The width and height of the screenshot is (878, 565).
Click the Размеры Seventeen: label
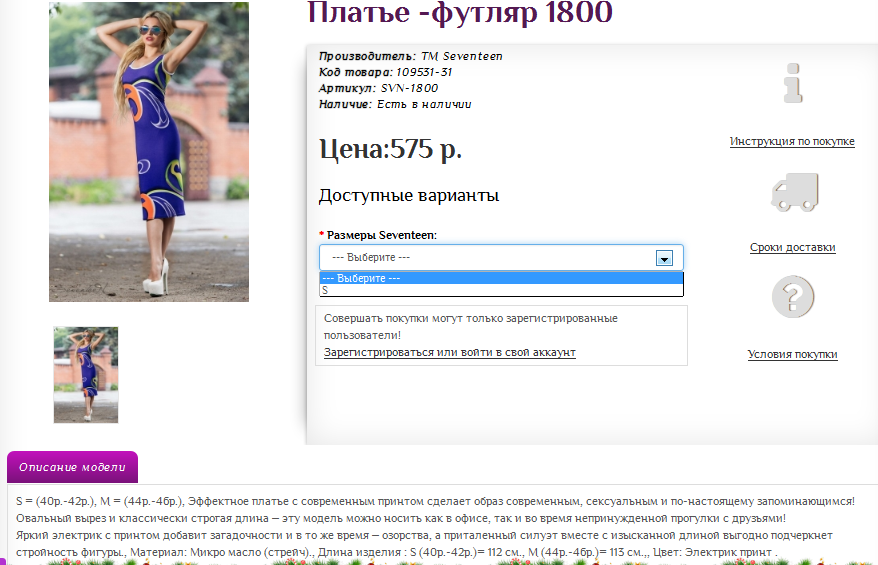(x=381, y=235)
